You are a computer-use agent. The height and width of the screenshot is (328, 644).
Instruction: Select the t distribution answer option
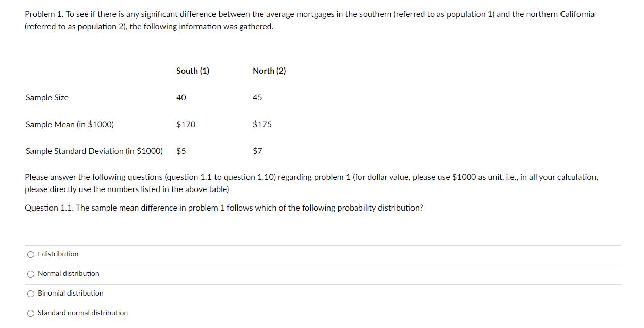[31, 254]
